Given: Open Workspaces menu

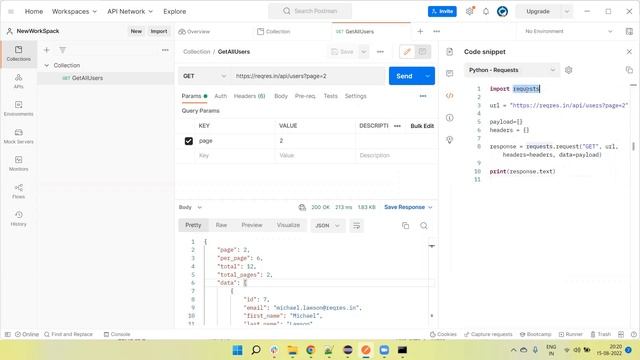Looking at the screenshot, I should pyautogui.click(x=74, y=11).
